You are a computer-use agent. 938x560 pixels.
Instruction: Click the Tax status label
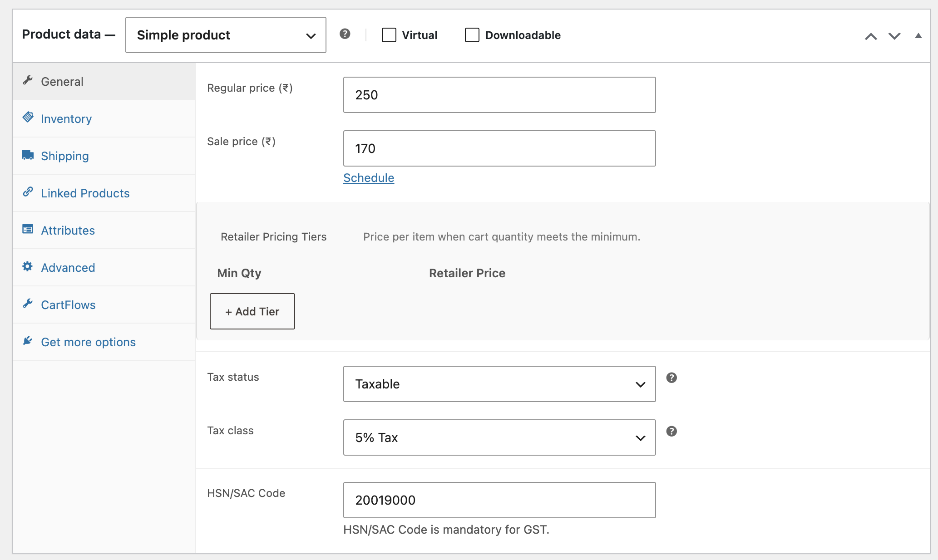(233, 377)
